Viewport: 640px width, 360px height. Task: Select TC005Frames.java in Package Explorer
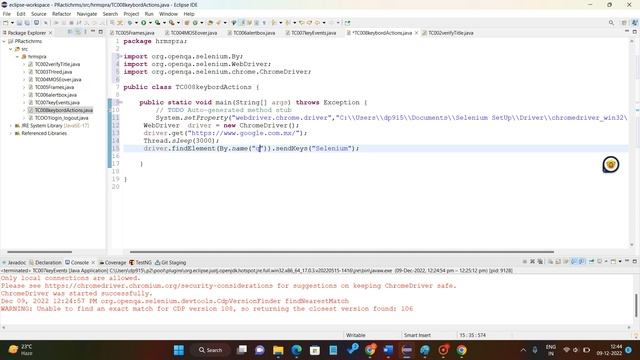coord(54,87)
